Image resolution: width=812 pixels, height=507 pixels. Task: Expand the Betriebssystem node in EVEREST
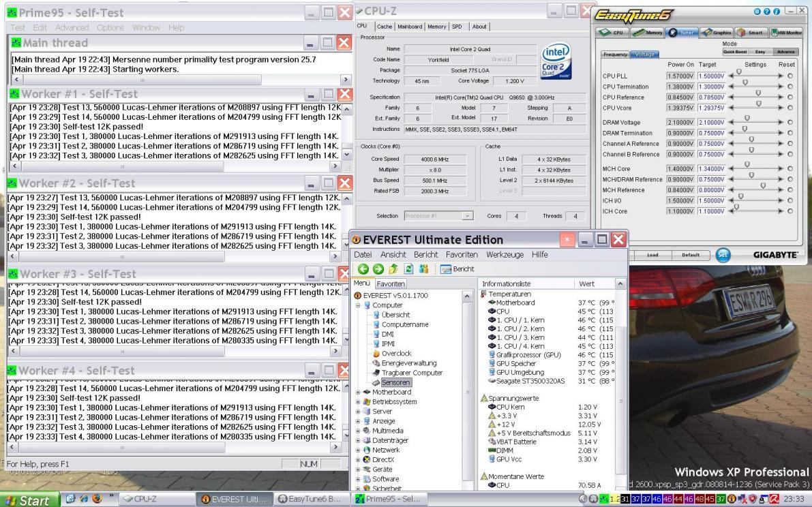point(358,401)
